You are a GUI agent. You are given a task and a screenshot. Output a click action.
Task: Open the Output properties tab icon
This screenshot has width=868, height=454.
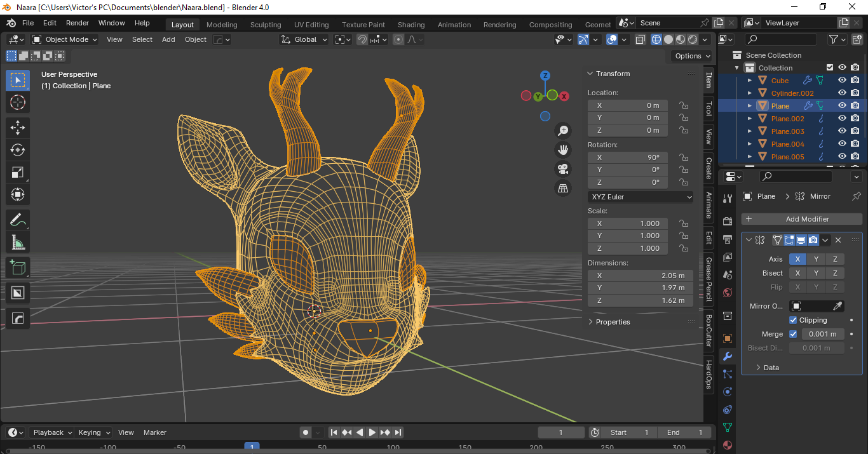(x=728, y=239)
